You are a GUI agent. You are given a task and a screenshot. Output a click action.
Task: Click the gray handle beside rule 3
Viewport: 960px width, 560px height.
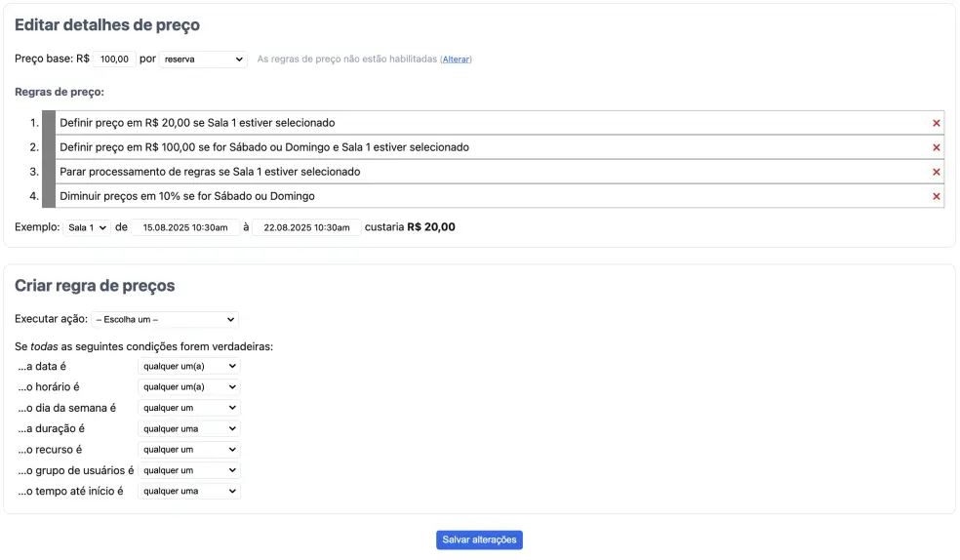pos(49,172)
